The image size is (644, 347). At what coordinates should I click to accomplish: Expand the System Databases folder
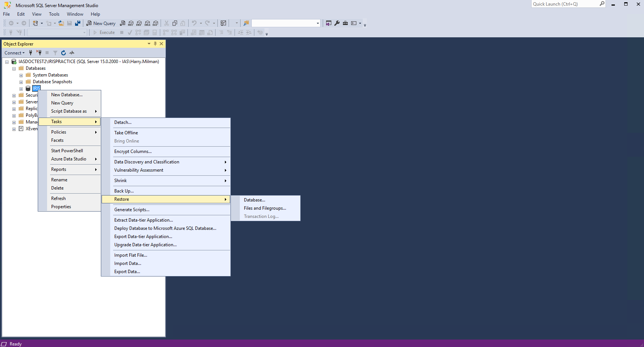pos(21,75)
